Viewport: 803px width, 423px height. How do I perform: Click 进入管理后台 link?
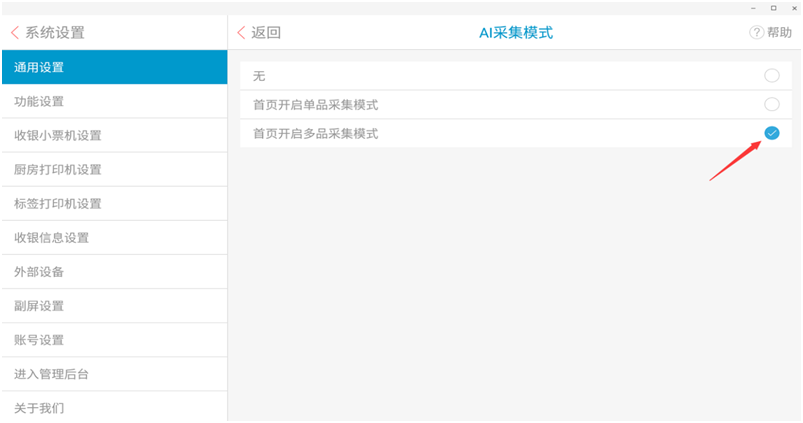pos(114,374)
